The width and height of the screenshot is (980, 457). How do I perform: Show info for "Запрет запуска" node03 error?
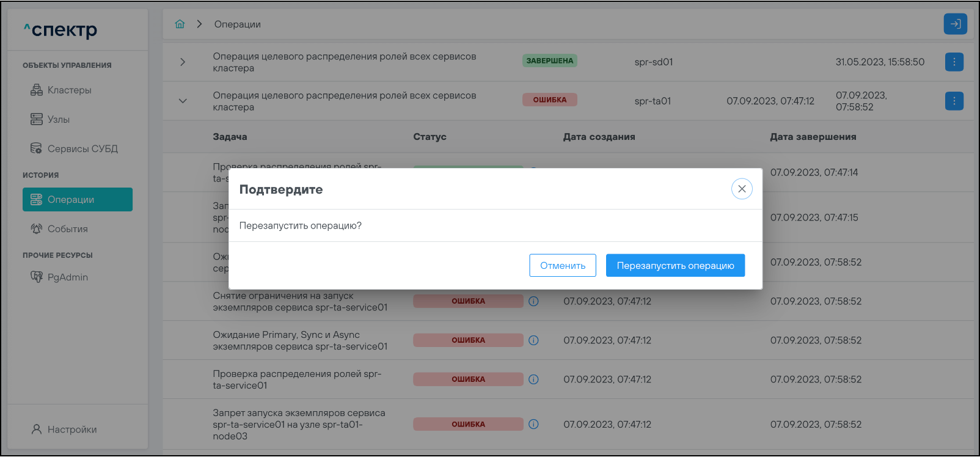pyautogui.click(x=533, y=424)
